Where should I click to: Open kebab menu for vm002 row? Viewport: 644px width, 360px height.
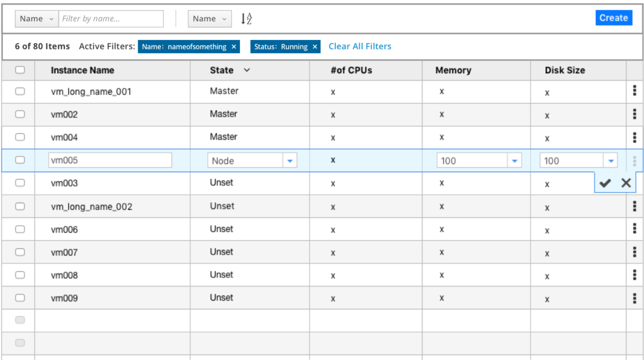635,114
